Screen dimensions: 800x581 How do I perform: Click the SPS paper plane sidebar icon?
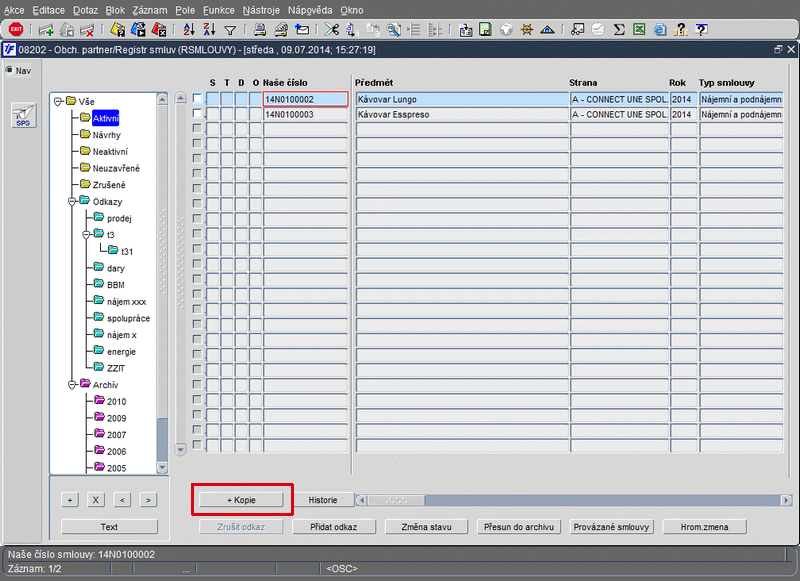23,115
